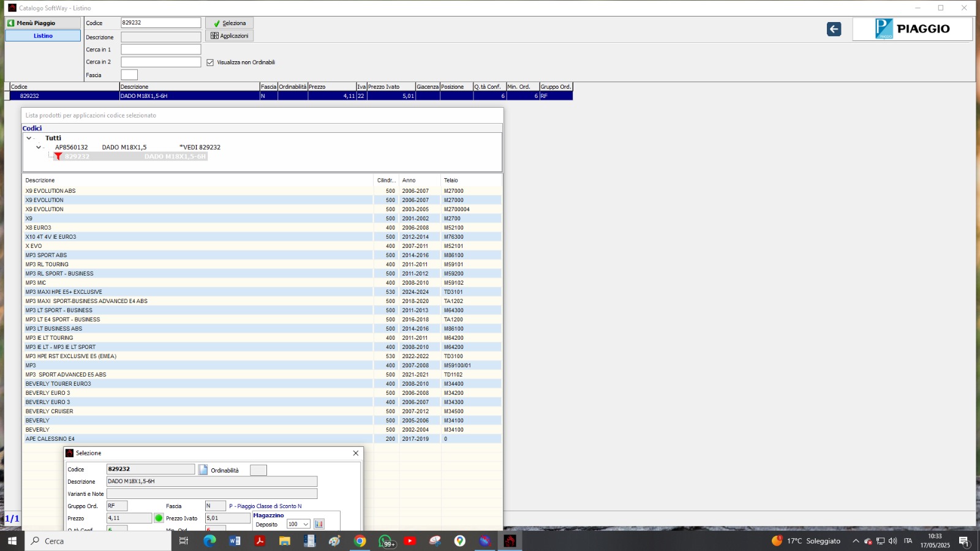Click the blue back arrow icon

click(834, 29)
